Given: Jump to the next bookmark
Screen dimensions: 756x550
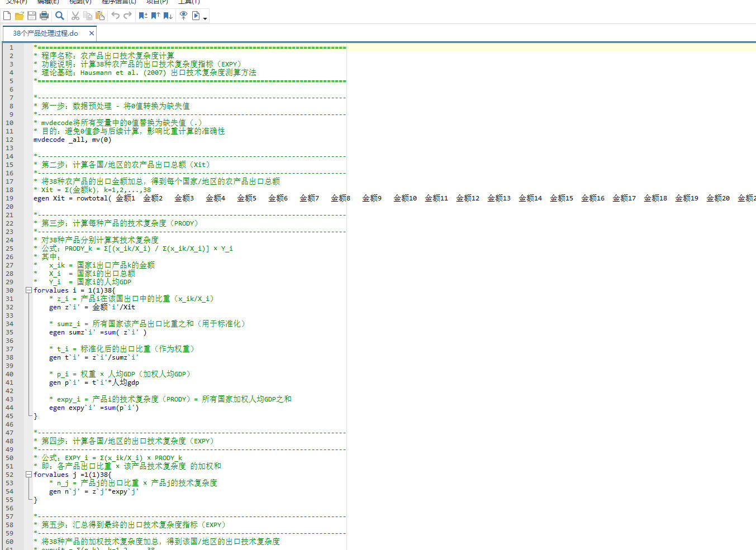Looking at the screenshot, I should click(168, 16).
